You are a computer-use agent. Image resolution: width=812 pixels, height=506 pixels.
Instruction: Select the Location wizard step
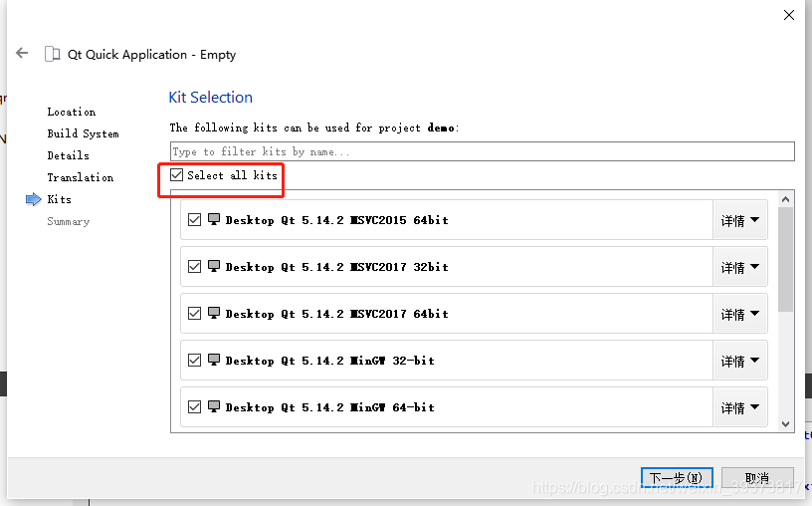coord(72,112)
